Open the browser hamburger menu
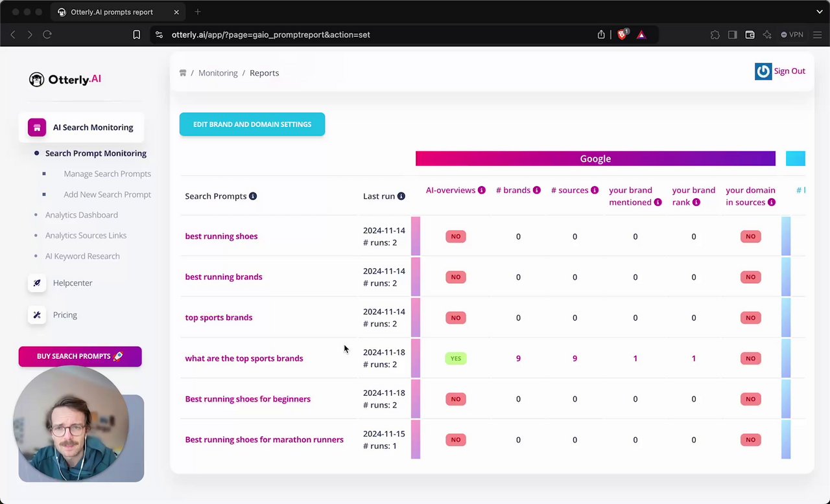The height and width of the screenshot is (504, 830). click(x=817, y=35)
